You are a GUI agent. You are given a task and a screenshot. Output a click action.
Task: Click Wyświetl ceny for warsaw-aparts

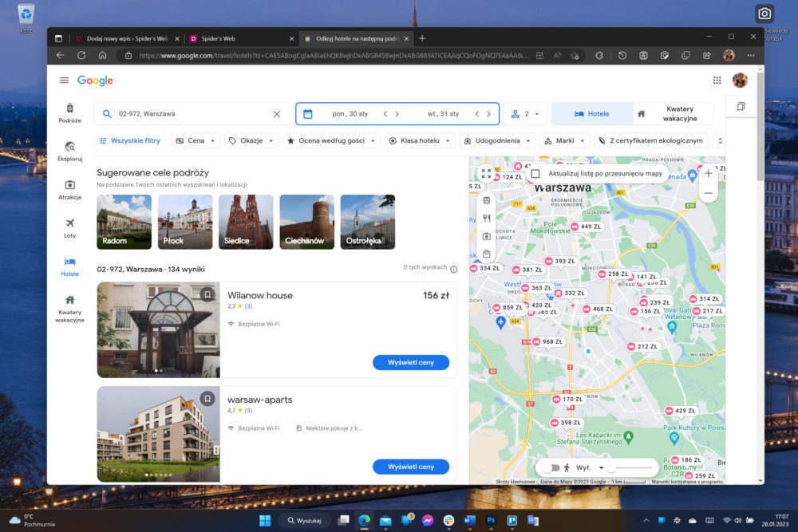pyautogui.click(x=411, y=467)
